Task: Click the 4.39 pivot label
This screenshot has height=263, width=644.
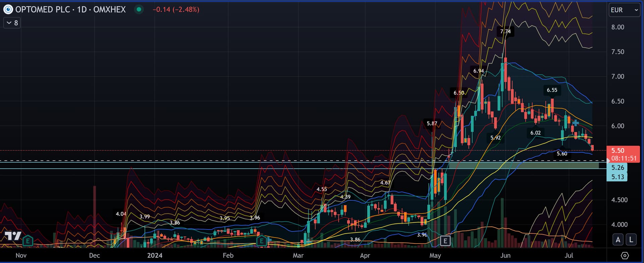Action: 345,197
